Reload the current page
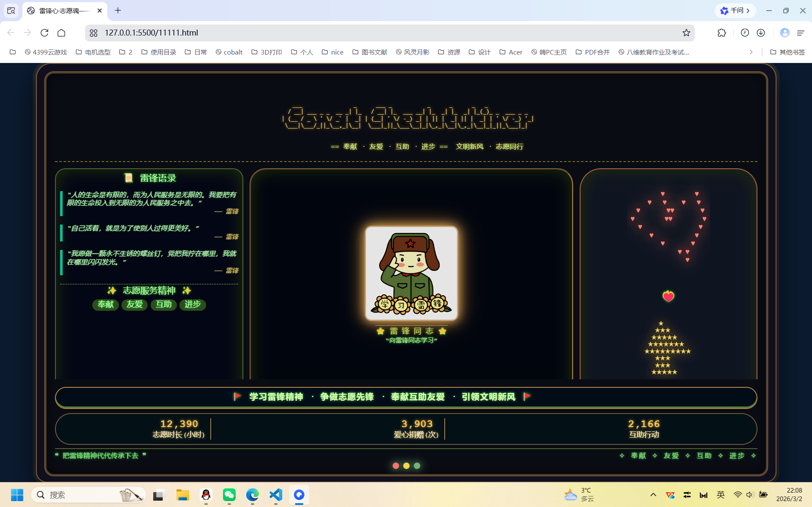Image resolution: width=812 pixels, height=507 pixels. pyautogui.click(x=44, y=33)
